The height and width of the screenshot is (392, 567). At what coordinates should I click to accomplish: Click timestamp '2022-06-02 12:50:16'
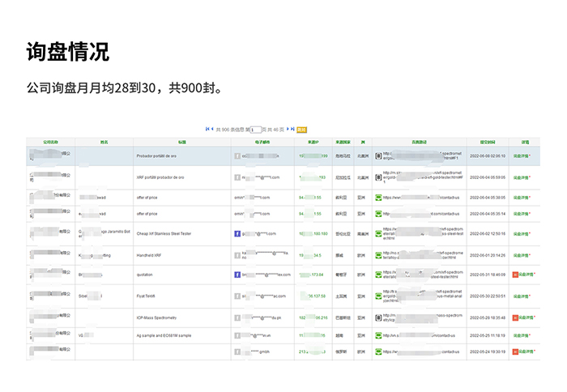(x=488, y=233)
